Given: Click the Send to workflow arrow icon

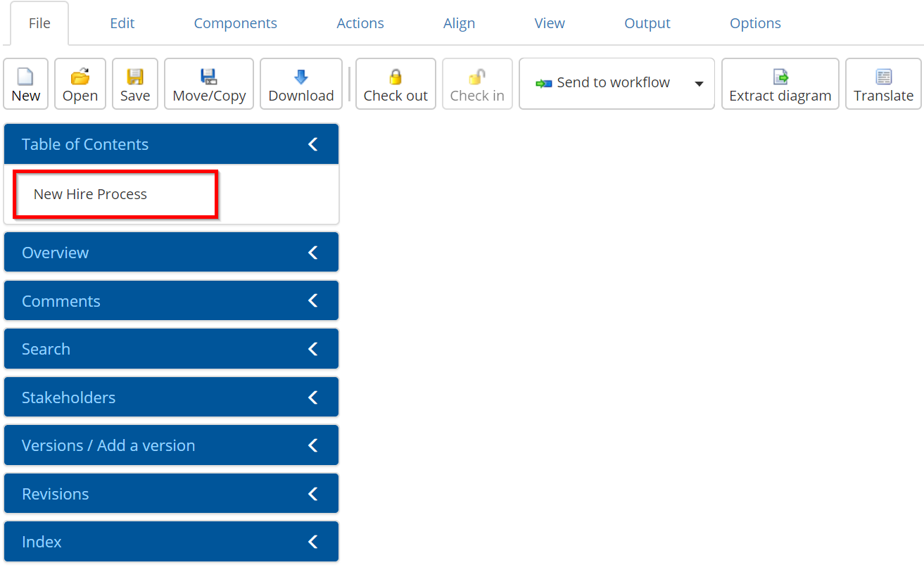Looking at the screenshot, I should click(543, 83).
